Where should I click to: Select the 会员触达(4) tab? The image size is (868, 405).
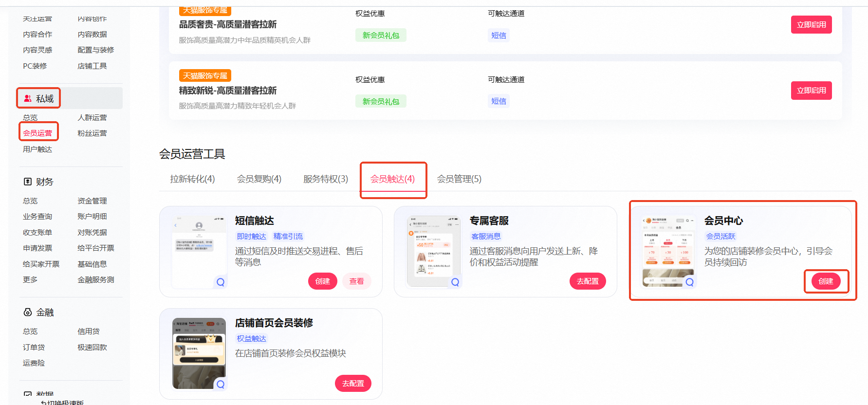(392, 179)
